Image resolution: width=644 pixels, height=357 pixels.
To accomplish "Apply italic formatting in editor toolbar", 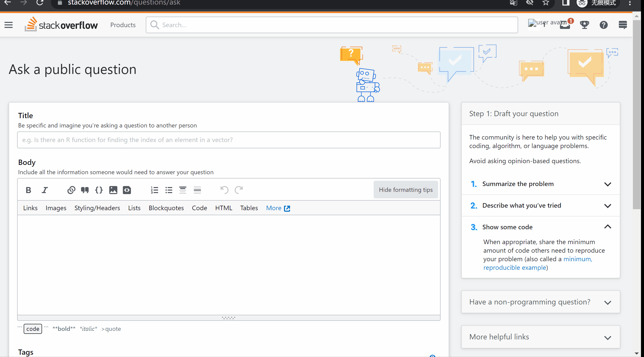I will (x=45, y=190).
